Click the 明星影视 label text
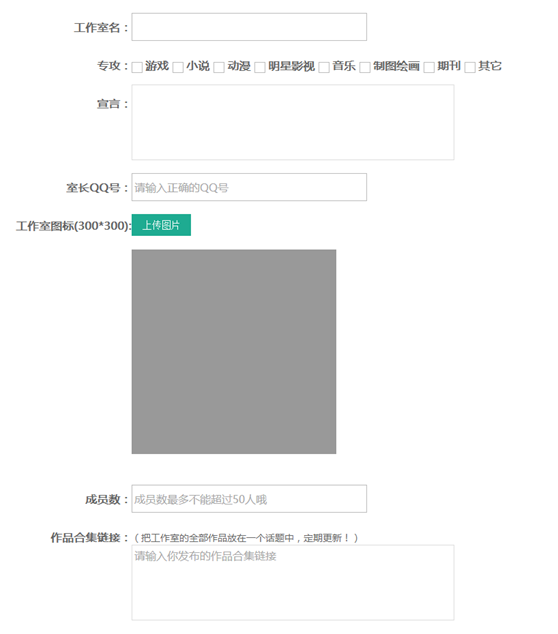Image resolution: width=558 pixels, height=634 pixels. coord(291,66)
